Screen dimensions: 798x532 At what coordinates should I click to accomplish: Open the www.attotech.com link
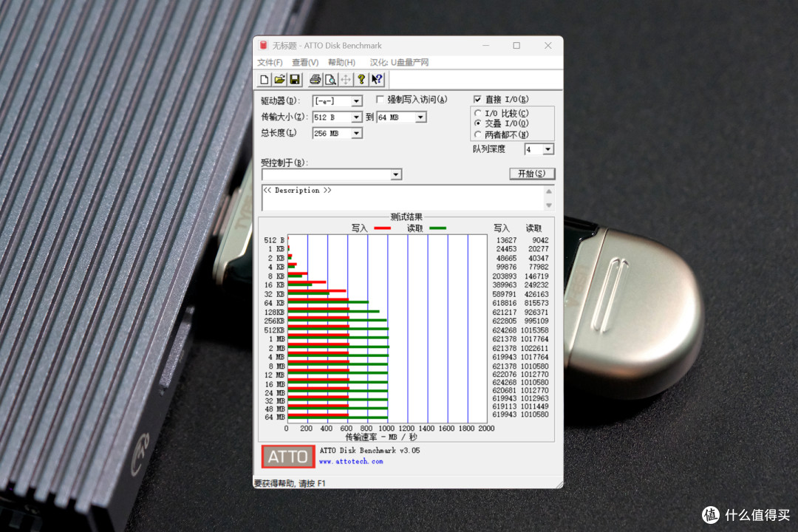coord(351,462)
